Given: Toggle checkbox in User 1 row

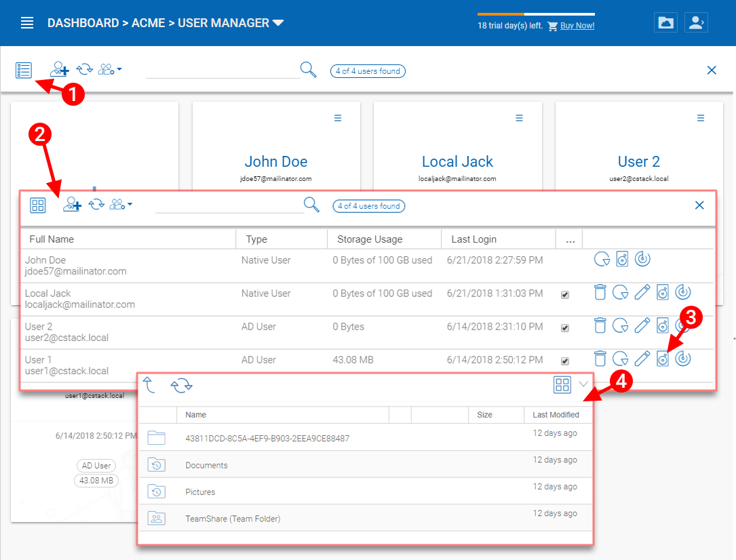Looking at the screenshot, I should point(565,361).
